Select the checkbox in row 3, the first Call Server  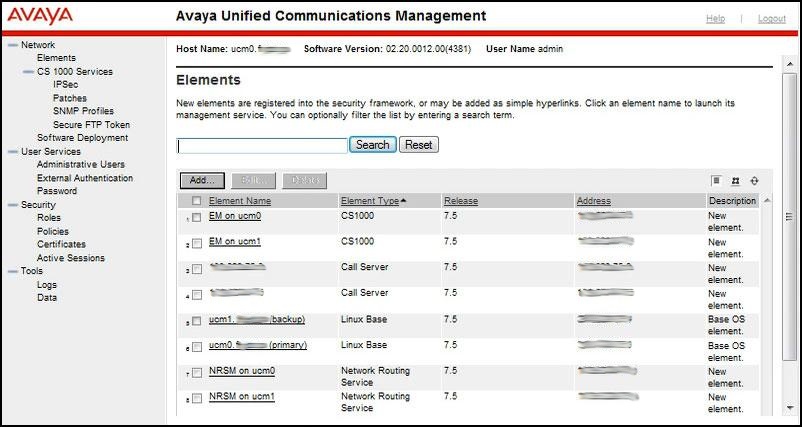(x=197, y=269)
